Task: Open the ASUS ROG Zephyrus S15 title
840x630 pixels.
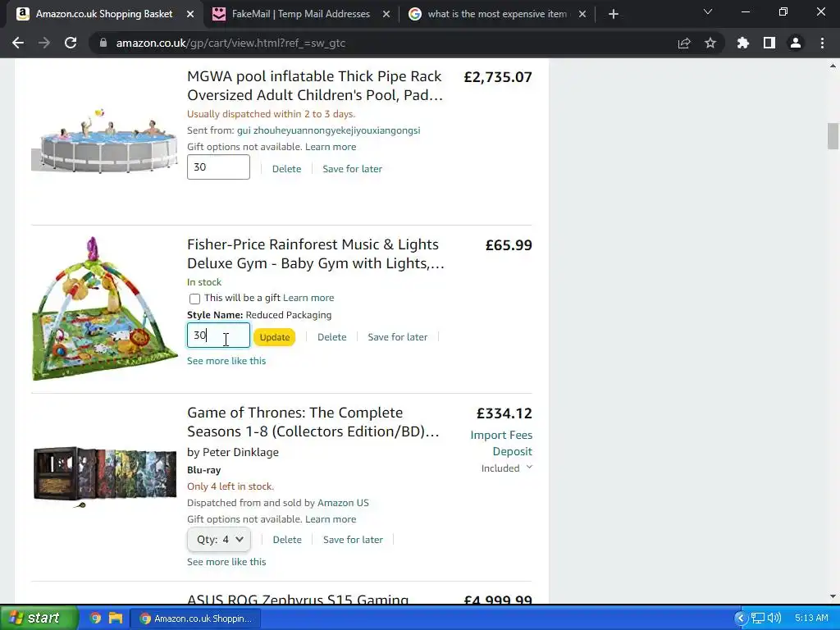Action: [x=298, y=600]
